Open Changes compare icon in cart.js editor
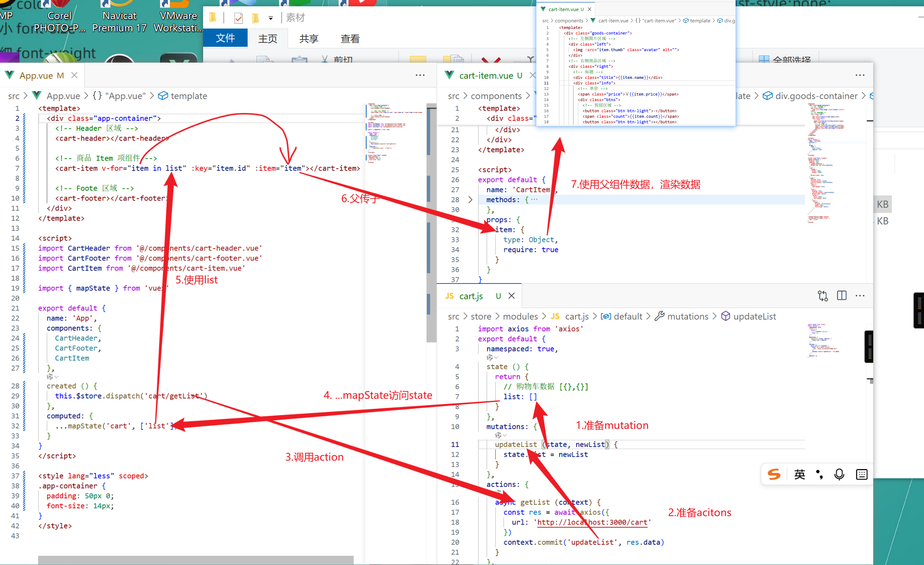This screenshot has width=924, height=565. click(x=822, y=296)
